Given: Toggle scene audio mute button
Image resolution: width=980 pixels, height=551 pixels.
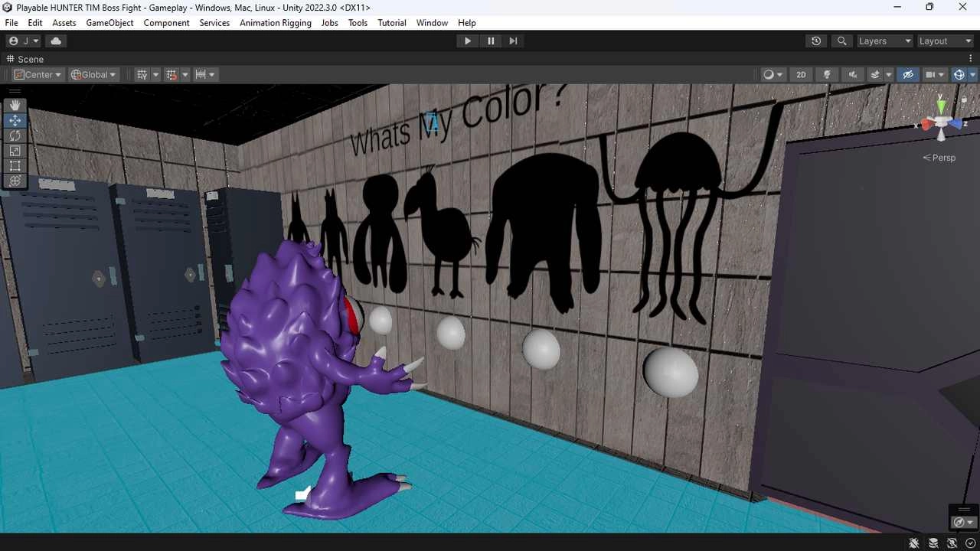Looking at the screenshot, I should click(853, 75).
